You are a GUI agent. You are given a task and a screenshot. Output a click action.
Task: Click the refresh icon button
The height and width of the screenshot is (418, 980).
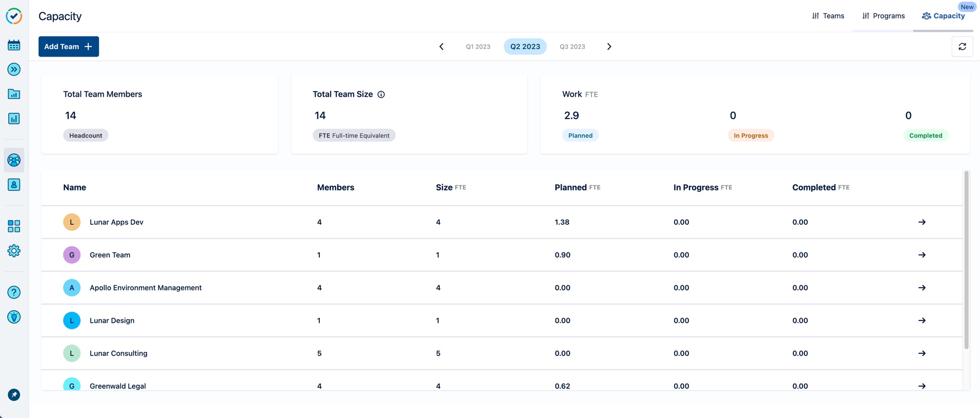pyautogui.click(x=962, y=47)
